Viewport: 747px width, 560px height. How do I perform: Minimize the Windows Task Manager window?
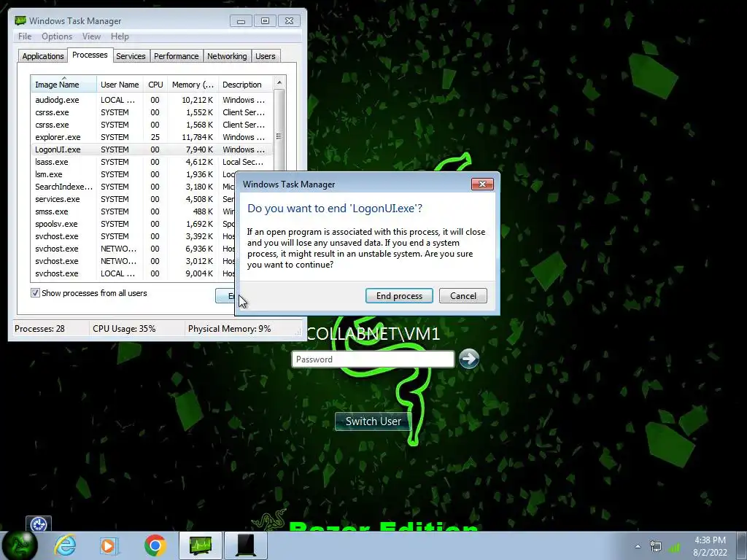click(241, 21)
